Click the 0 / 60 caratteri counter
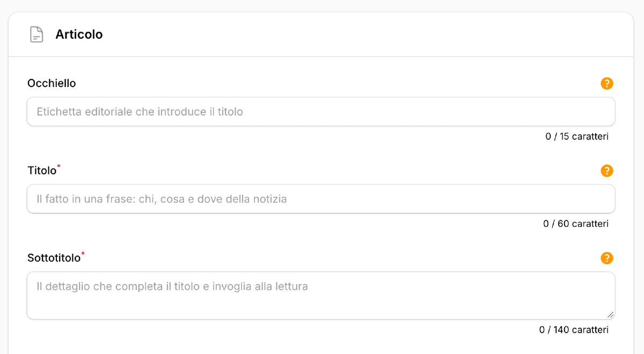 [576, 223]
